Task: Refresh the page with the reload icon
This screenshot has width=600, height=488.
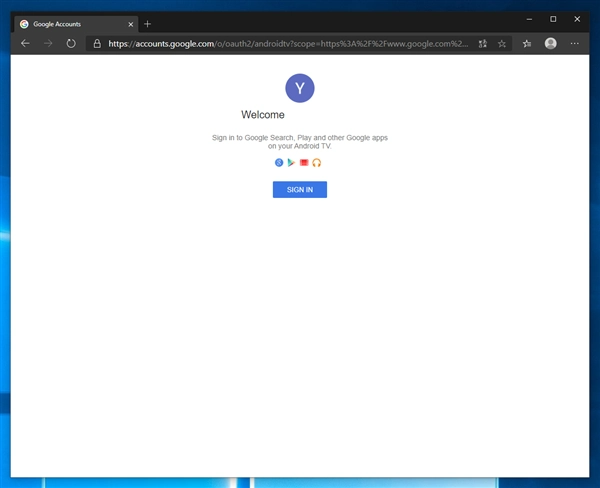Action: tap(71, 44)
